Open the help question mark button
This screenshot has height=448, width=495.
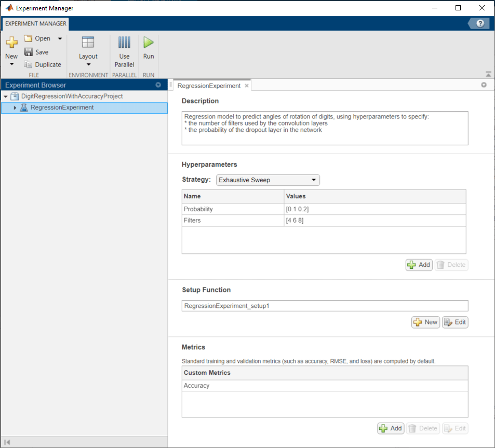(x=480, y=23)
